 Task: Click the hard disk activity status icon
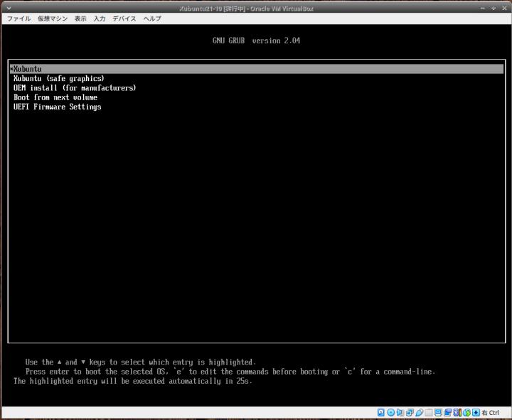tap(381, 412)
